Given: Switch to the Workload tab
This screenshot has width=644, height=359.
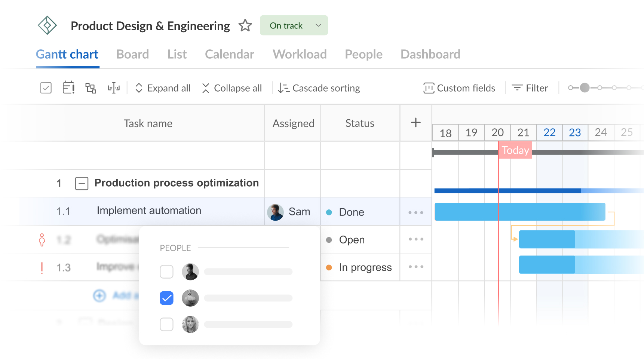Looking at the screenshot, I should click(300, 54).
